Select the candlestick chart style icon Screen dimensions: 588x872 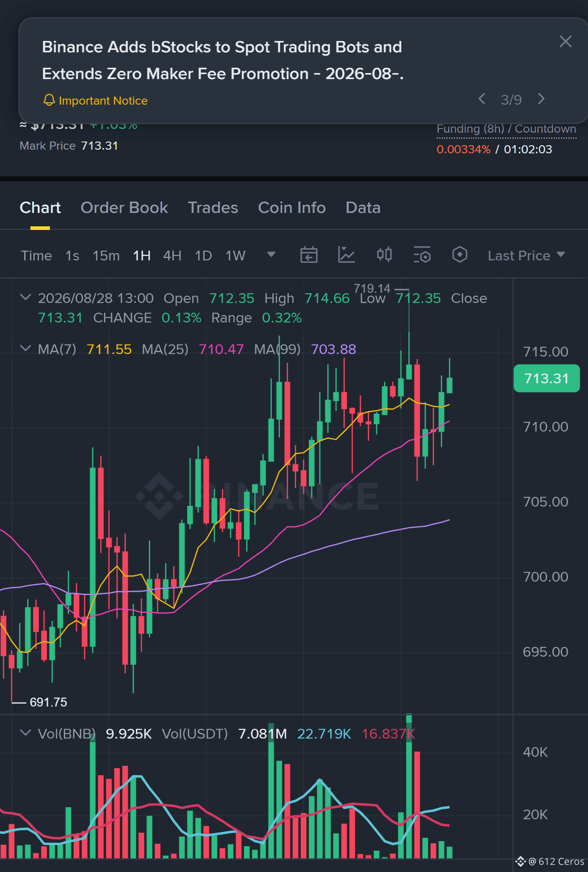click(x=384, y=255)
